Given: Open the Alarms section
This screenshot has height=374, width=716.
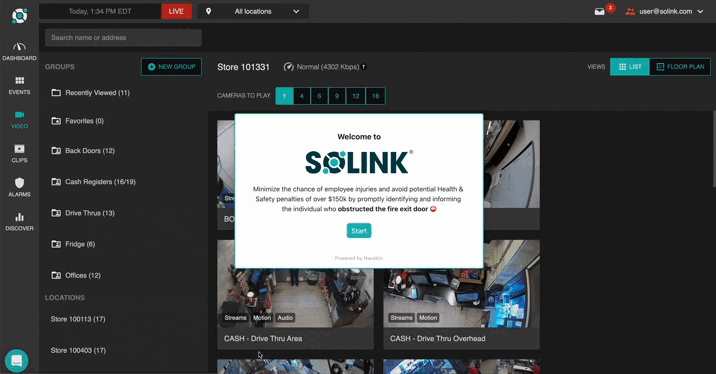Looking at the screenshot, I should point(19,188).
